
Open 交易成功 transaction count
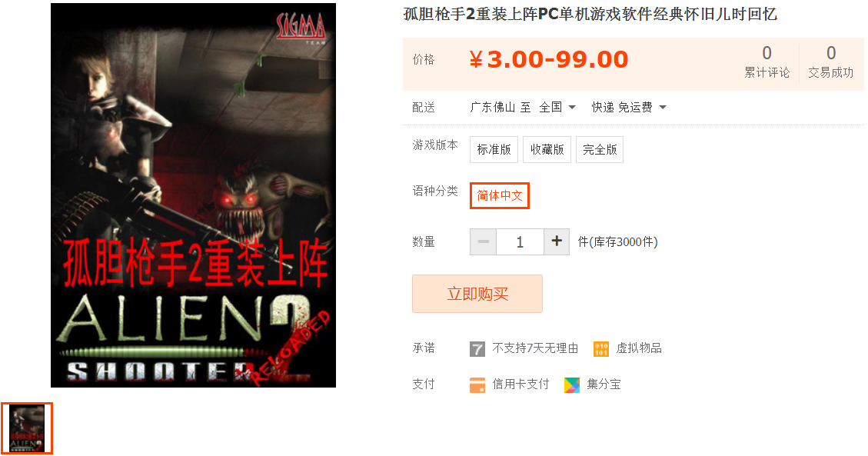tap(831, 62)
